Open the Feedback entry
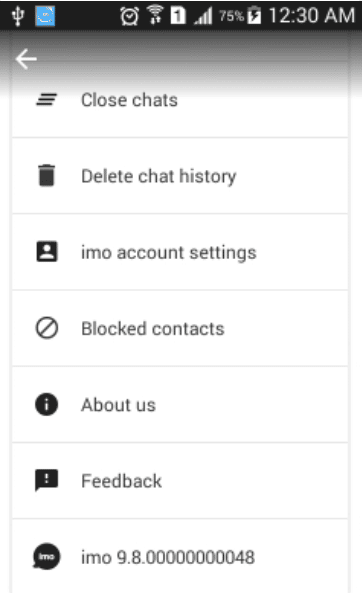 (x=180, y=481)
